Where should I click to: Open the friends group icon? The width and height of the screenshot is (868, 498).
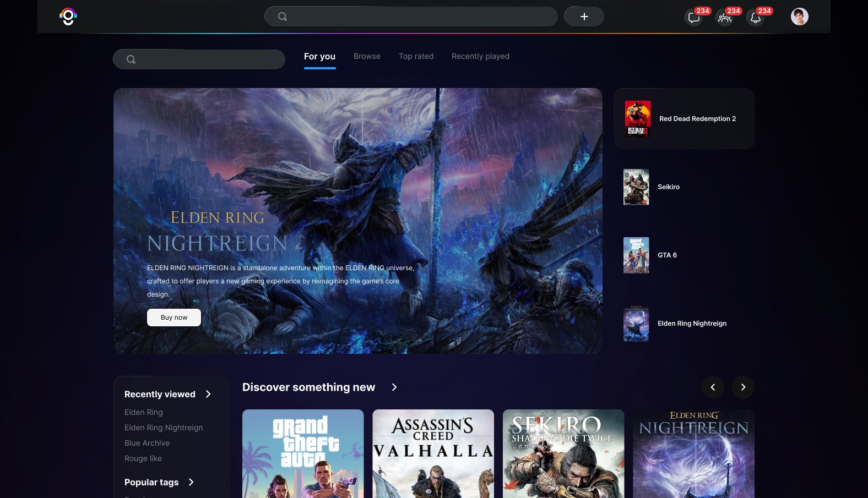coord(725,18)
